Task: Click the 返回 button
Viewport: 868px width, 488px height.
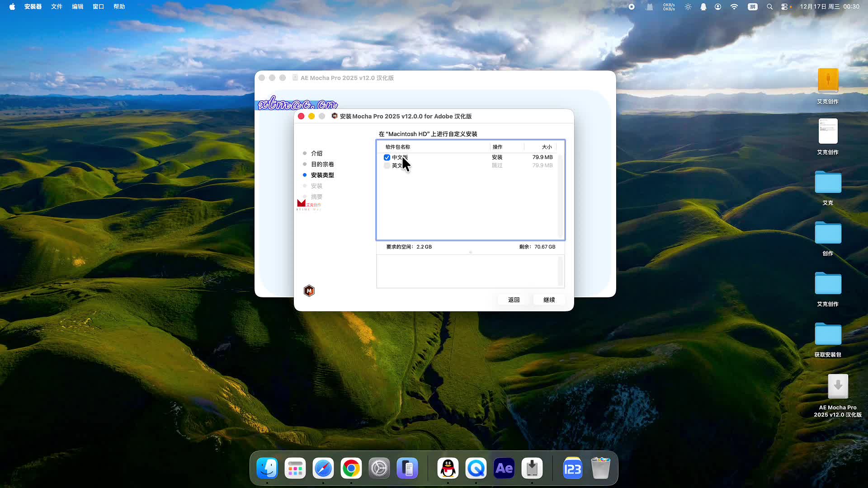Action: tap(514, 300)
